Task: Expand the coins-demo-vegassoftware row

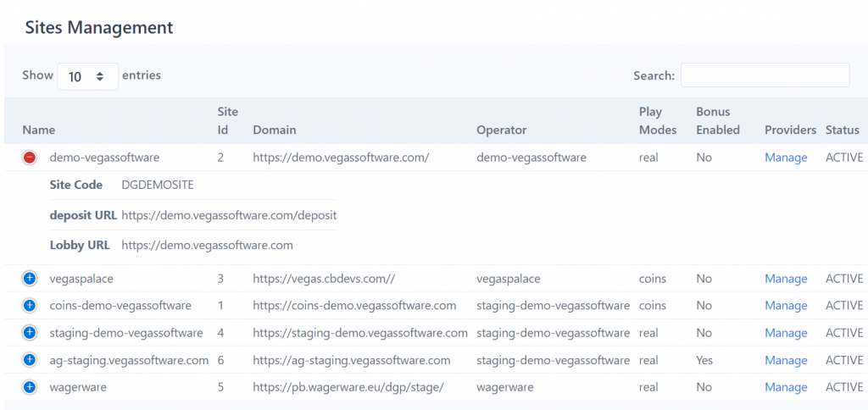Action: pos(30,306)
